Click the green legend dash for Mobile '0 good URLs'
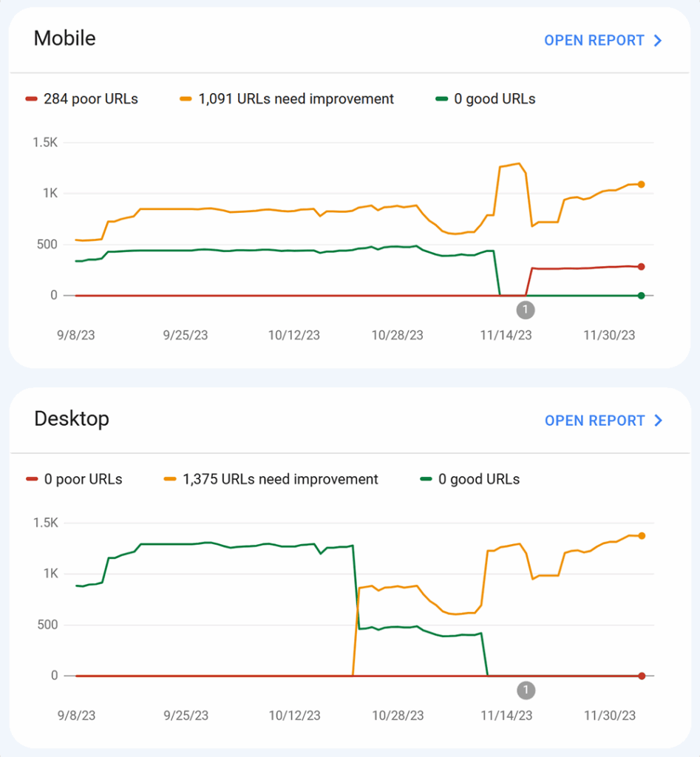Image resolution: width=700 pixels, height=757 pixels. pos(442,98)
